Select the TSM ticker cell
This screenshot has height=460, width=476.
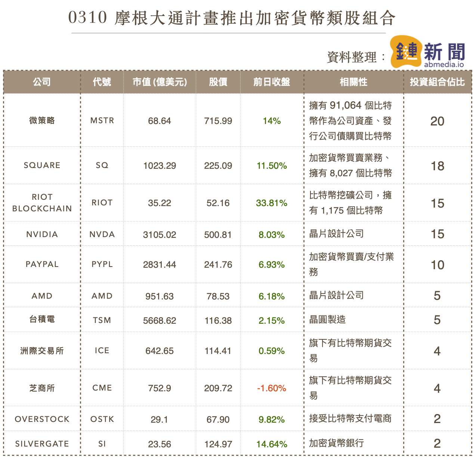tap(102, 320)
